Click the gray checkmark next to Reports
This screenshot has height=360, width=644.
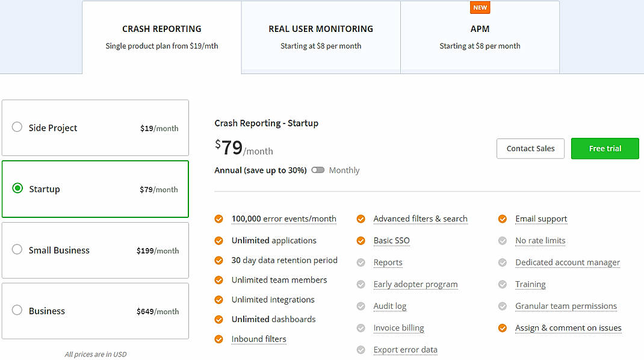coord(361,262)
